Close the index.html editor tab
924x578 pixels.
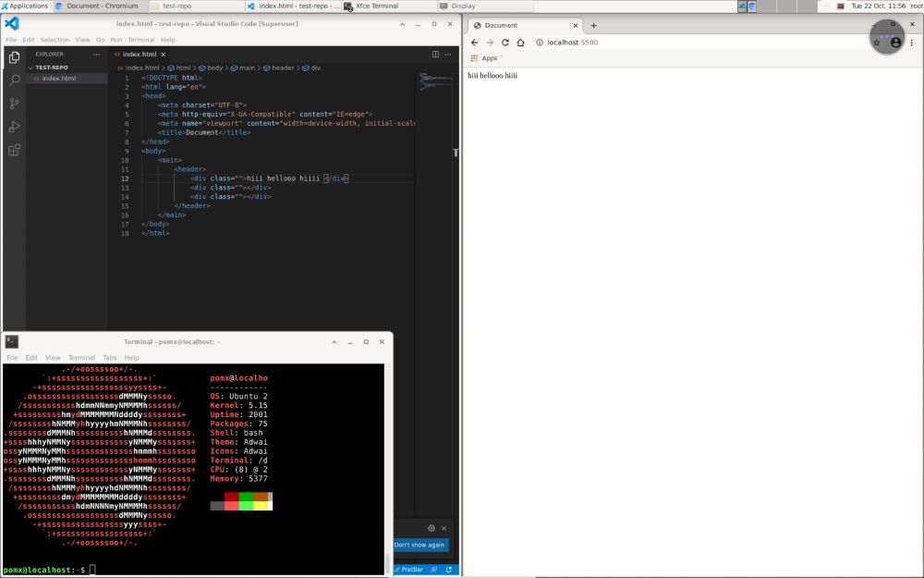click(164, 55)
